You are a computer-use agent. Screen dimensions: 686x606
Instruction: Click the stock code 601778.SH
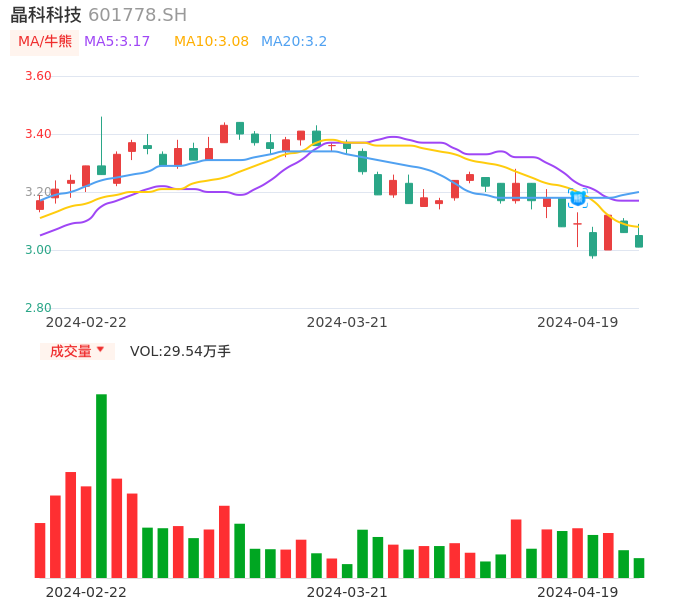pos(137,15)
